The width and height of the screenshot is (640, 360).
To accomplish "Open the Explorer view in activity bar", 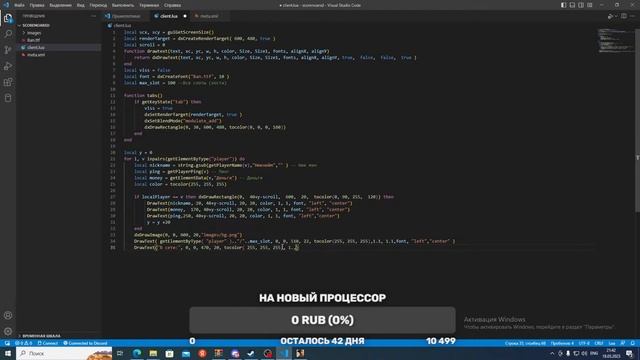I will pyautogui.click(x=8, y=18).
